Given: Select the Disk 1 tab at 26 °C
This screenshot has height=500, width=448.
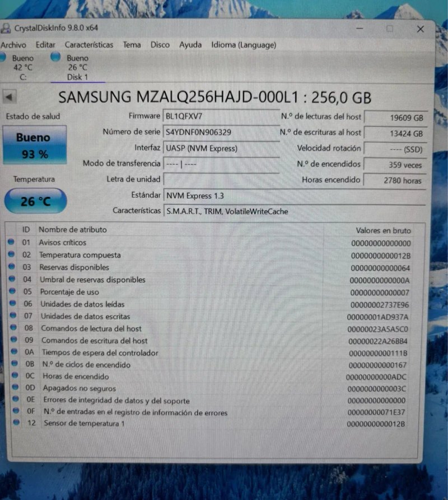Looking at the screenshot, I should coord(77,67).
